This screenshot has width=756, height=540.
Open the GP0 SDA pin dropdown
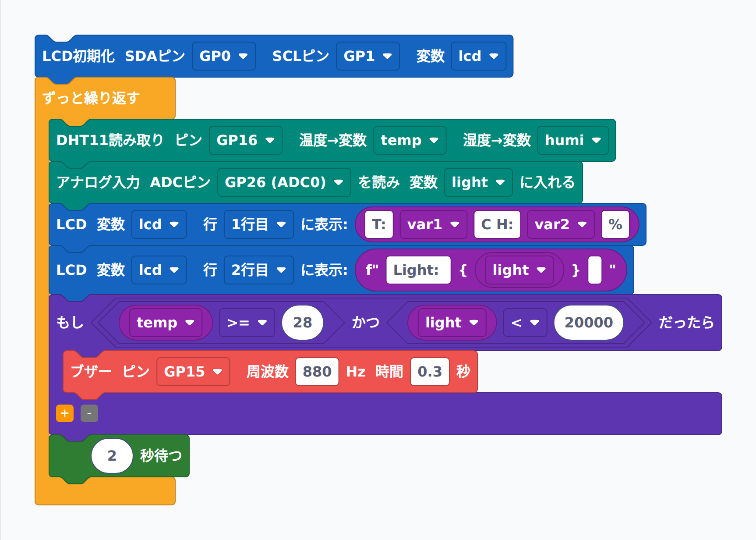coord(224,56)
